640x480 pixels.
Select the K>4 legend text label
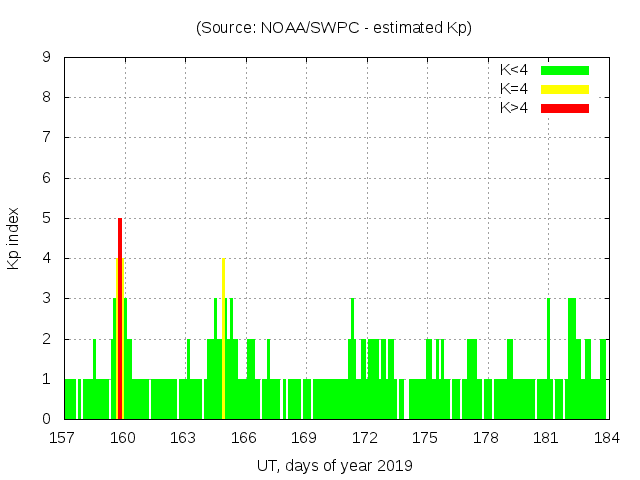(x=515, y=108)
